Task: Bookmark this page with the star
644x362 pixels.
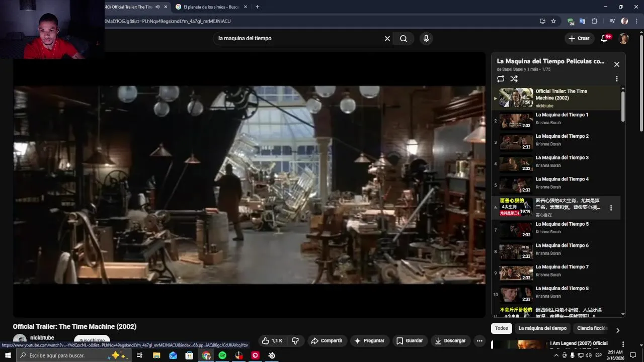Action: point(553,21)
